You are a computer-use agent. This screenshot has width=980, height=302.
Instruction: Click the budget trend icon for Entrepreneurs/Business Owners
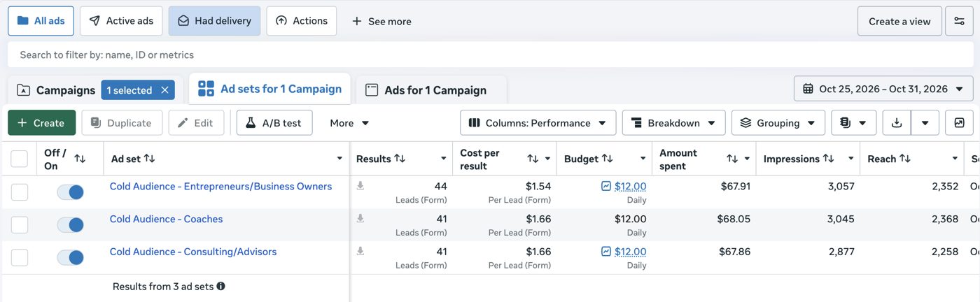(606, 186)
